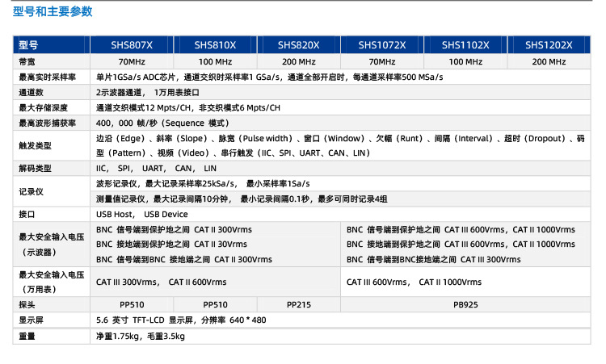606x364 pixels.
Task: Click the 重量 row label
Action: tap(27, 337)
